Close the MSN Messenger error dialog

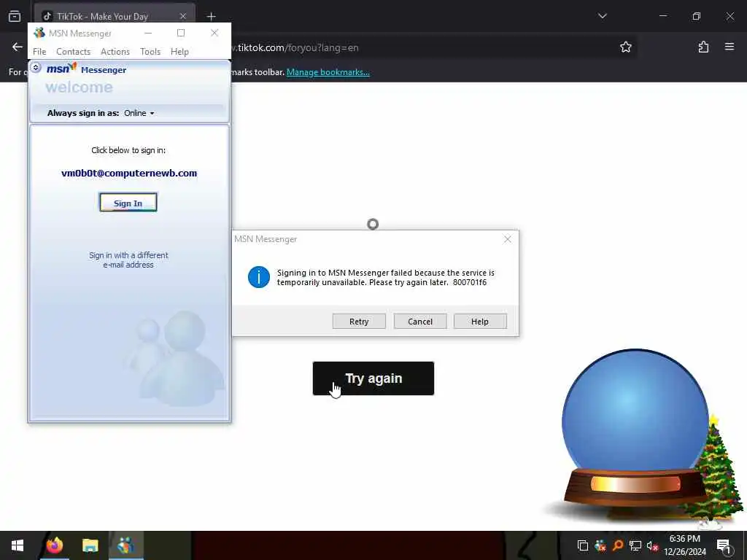[x=508, y=239]
